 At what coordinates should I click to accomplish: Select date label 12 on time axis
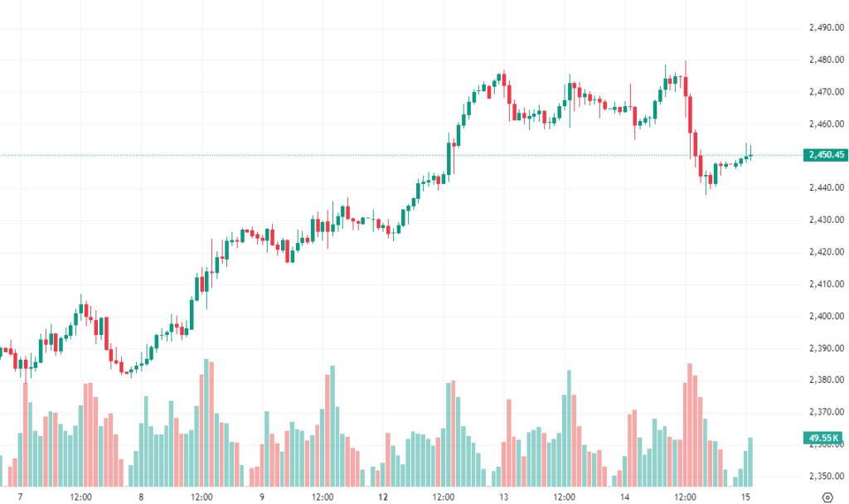coord(383,497)
